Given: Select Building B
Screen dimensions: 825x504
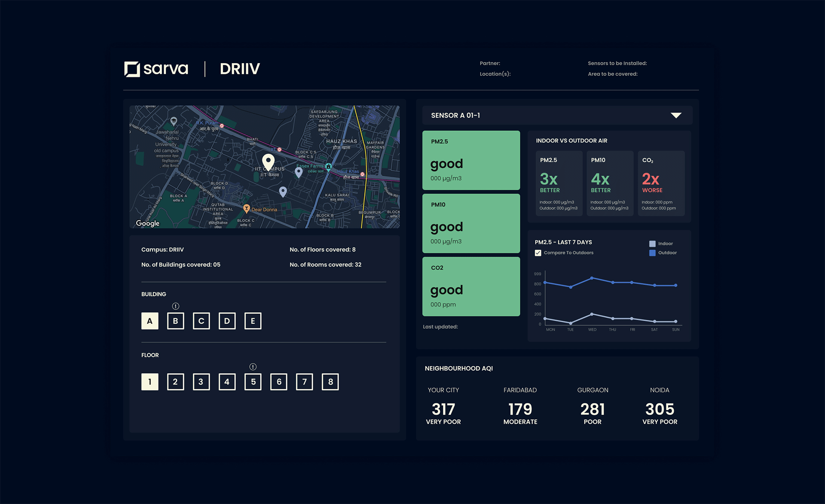Looking at the screenshot, I should click(175, 321).
